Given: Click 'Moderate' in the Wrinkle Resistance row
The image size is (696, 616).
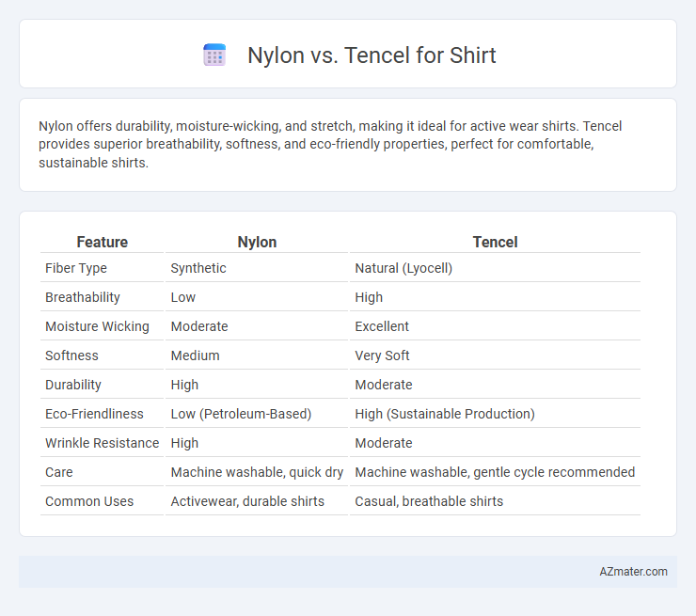Looking at the screenshot, I should [x=384, y=443].
